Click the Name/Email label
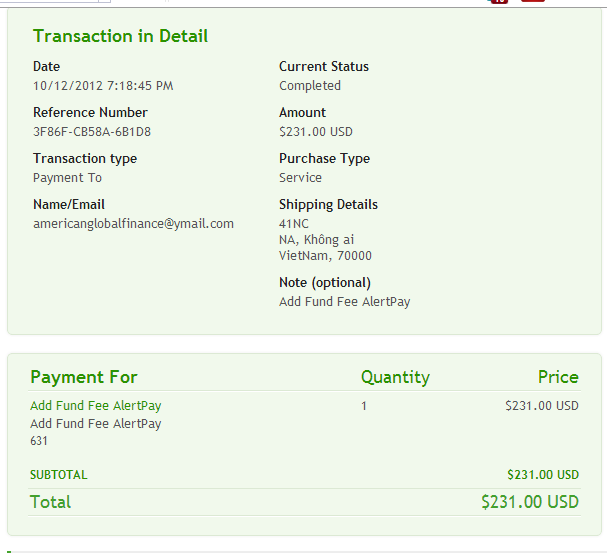 pyautogui.click(x=69, y=205)
